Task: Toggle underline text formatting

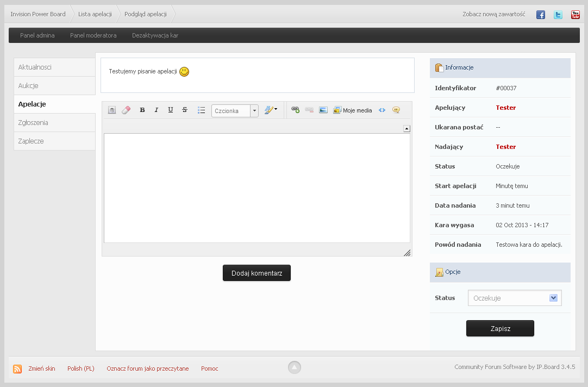Action: (171, 110)
